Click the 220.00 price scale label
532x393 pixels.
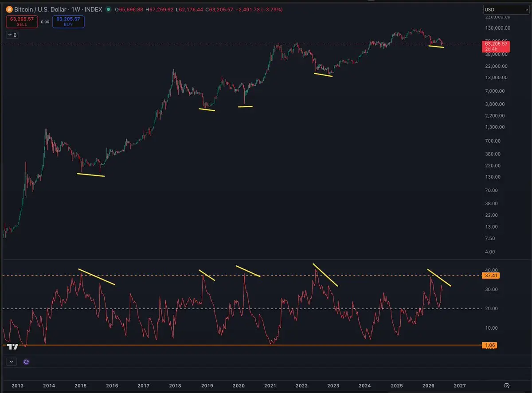point(493,166)
